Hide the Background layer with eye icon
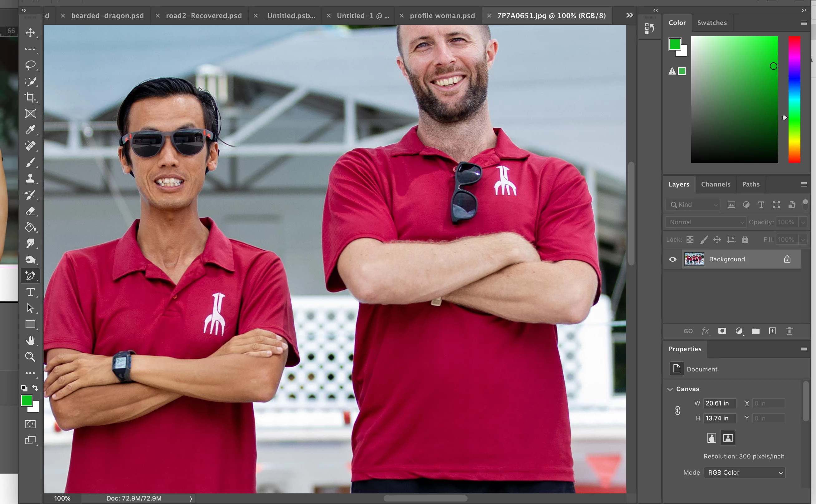 (x=672, y=259)
